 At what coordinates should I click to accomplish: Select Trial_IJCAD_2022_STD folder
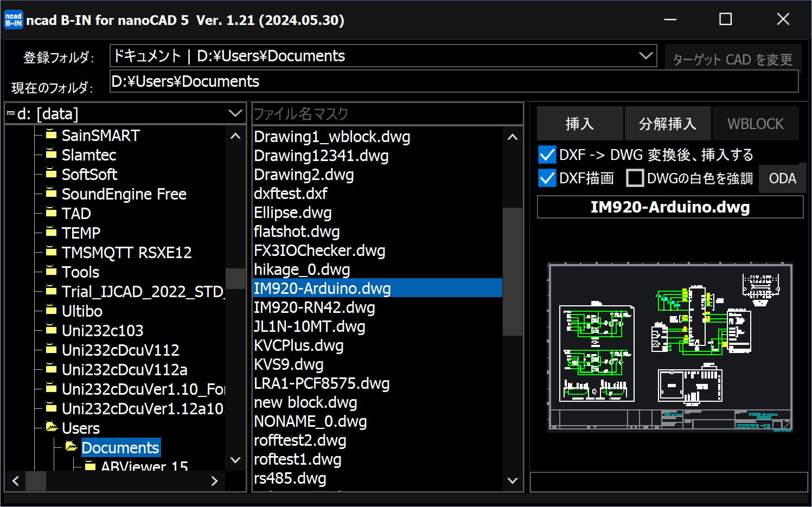coord(143,292)
